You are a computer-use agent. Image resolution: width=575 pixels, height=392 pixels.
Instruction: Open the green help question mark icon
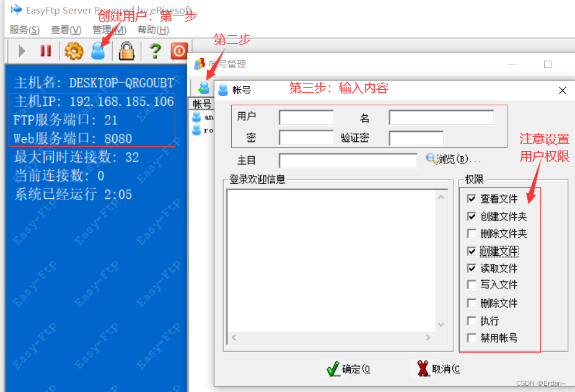tap(153, 51)
